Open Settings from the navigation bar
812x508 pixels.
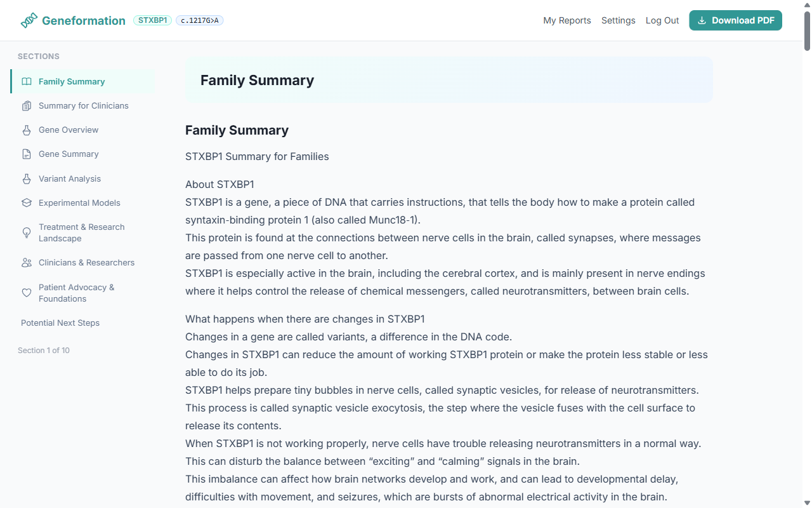618,20
